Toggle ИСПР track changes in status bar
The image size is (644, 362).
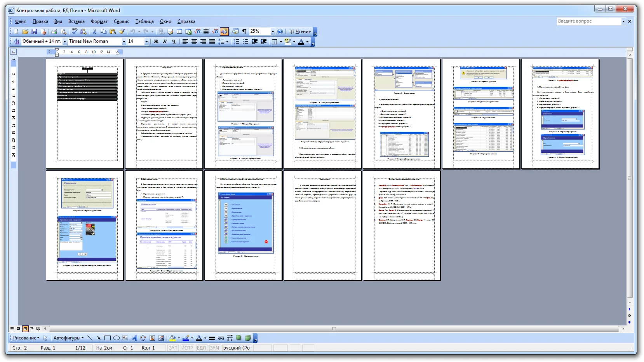[187, 348]
